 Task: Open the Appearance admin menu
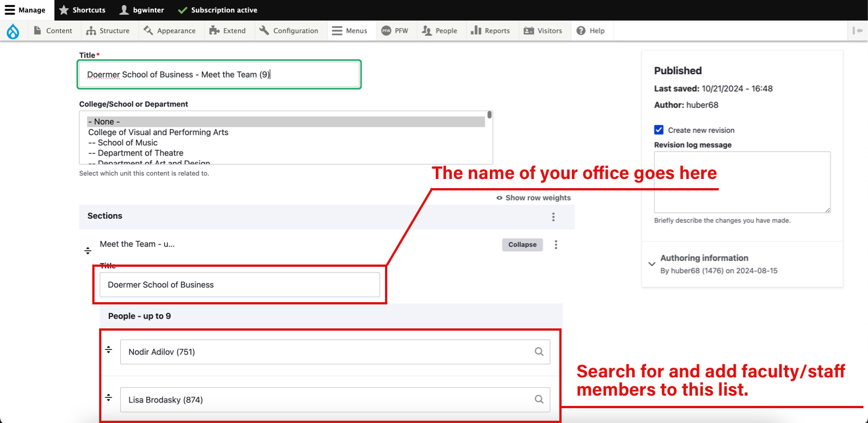pos(170,31)
